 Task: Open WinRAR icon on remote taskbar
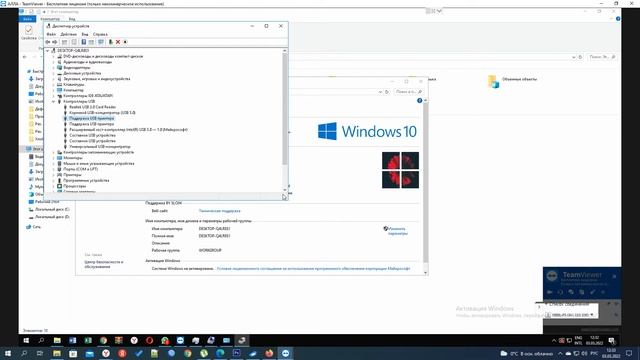119,340
